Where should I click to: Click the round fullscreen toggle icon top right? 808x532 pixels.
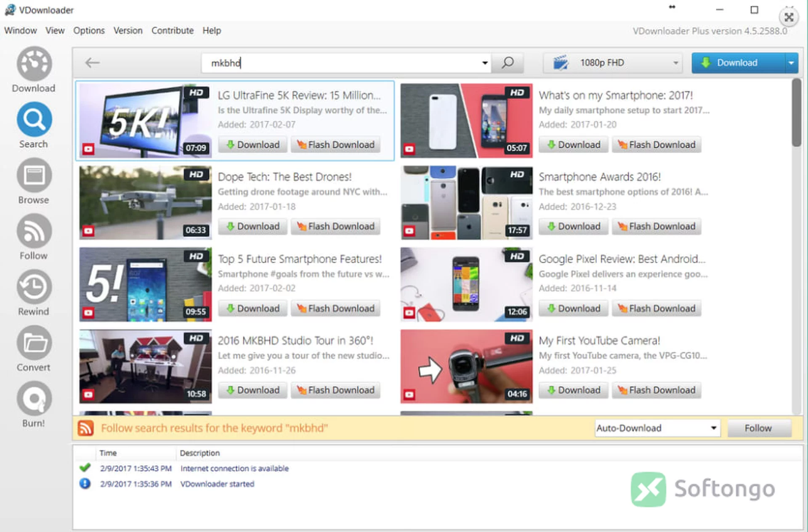coord(789,17)
